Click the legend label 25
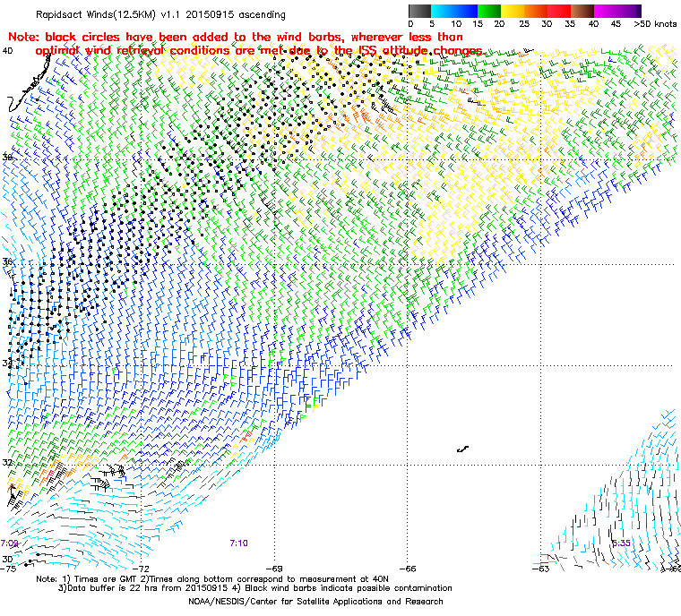The width and height of the screenshot is (681, 616). pos(525,24)
